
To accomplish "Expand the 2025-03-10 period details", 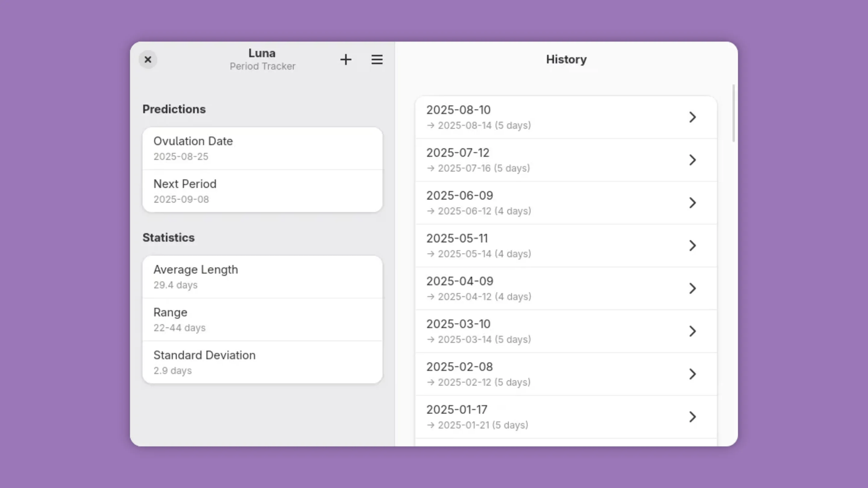I will [693, 331].
